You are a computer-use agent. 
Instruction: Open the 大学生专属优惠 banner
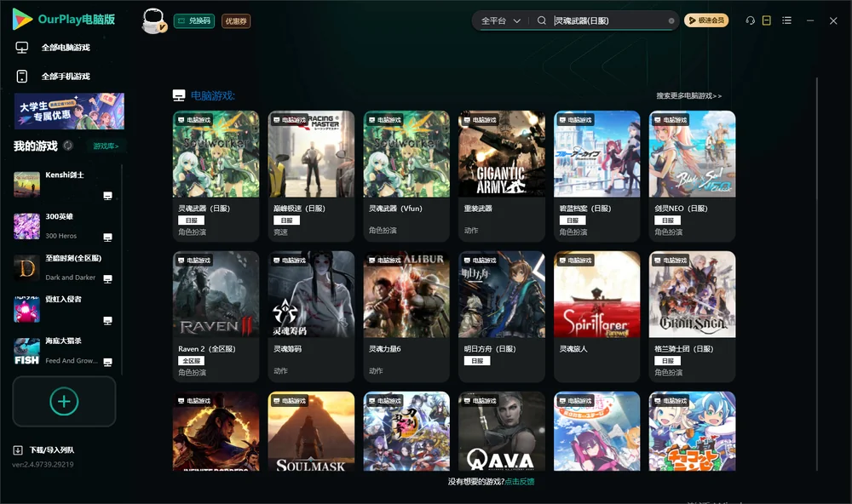coord(70,112)
